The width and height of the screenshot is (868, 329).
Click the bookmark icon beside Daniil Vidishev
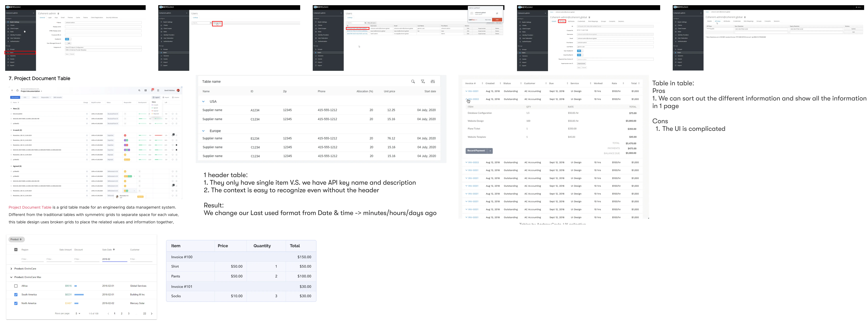158,90
